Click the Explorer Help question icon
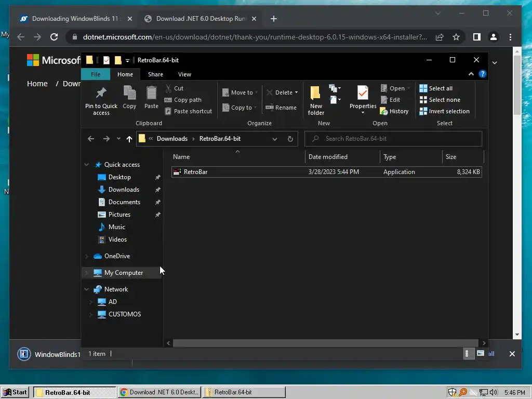Screen dimensions: 532x399 [x=483, y=74]
